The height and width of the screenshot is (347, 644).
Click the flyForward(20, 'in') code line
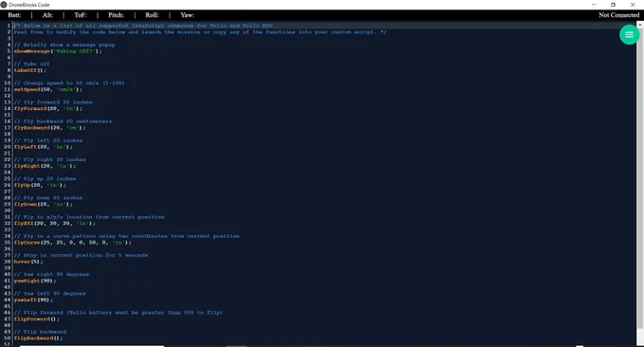point(48,108)
